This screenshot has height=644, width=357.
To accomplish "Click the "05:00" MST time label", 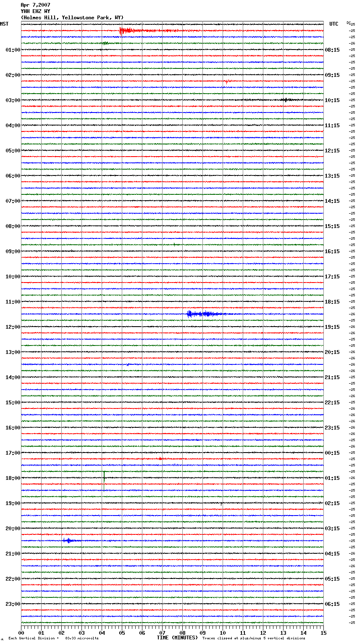I will point(13,151).
